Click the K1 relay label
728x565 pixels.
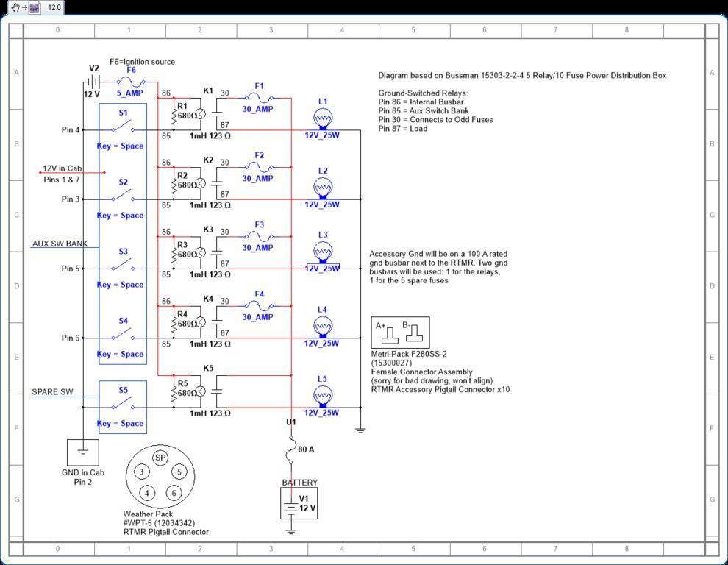click(208, 90)
